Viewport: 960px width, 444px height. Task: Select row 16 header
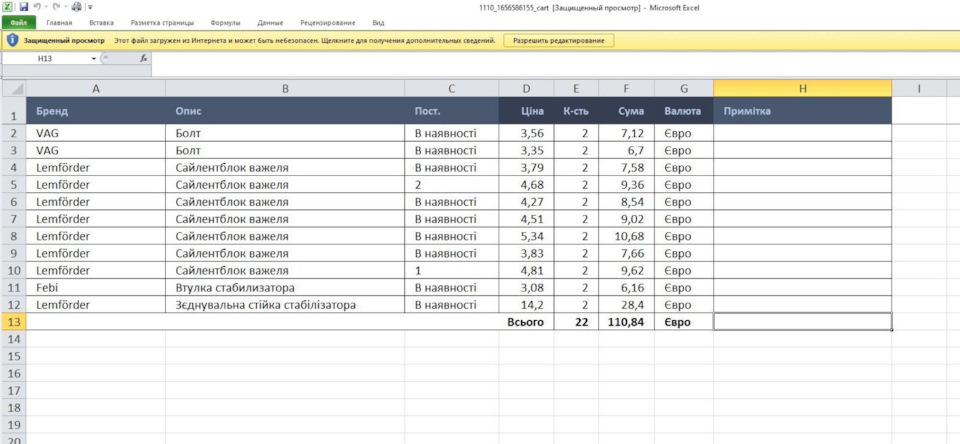click(x=13, y=373)
